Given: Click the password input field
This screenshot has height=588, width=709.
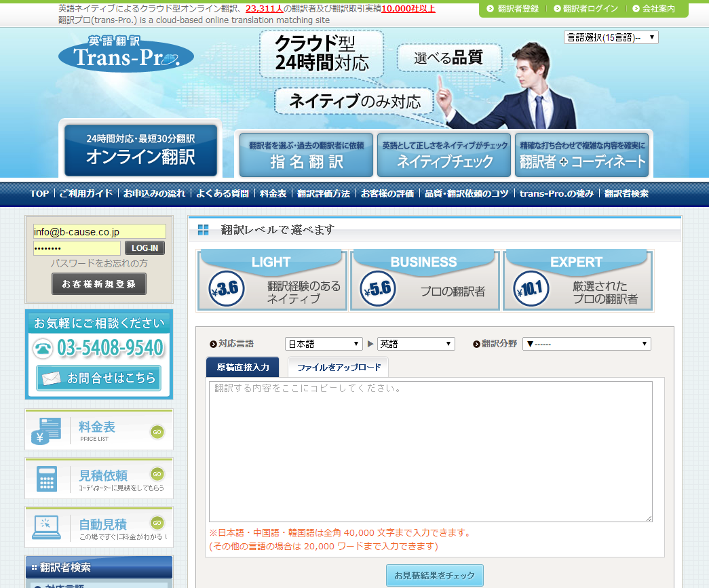Looking at the screenshot, I should (x=77, y=248).
